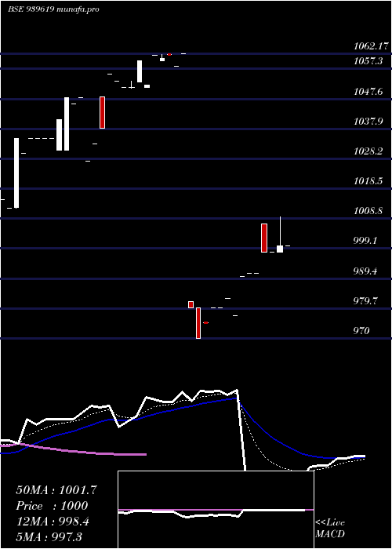Click the 999.1 price level label
The width and height of the screenshot is (392, 549).
click(x=366, y=241)
